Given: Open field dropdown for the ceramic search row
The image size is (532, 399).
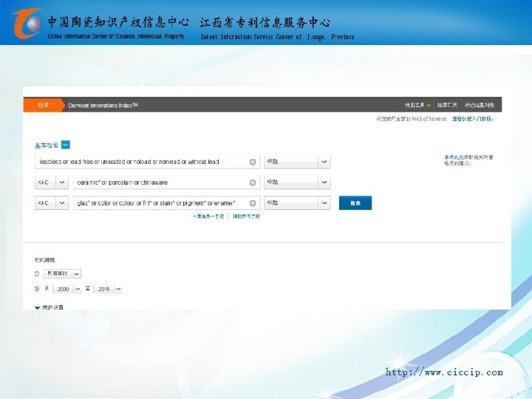Looking at the screenshot, I should click(x=324, y=183).
